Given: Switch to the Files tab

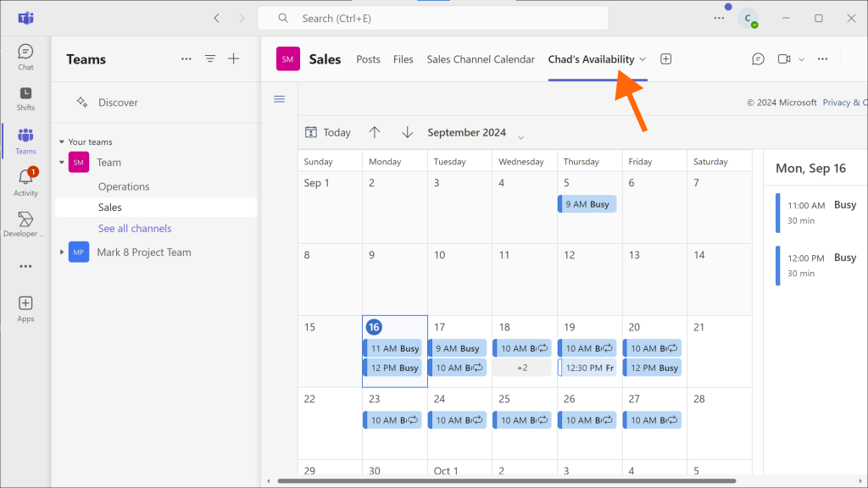Looking at the screenshot, I should (x=403, y=59).
